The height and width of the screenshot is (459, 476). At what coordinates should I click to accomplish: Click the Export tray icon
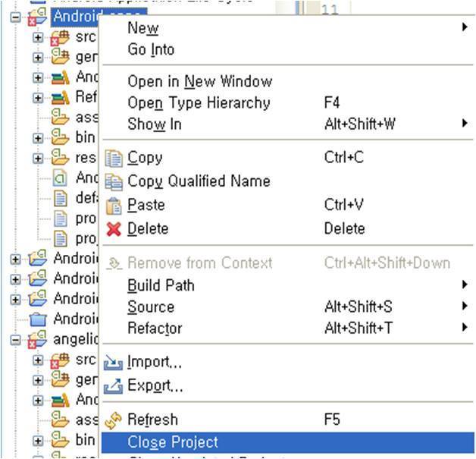(113, 386)
